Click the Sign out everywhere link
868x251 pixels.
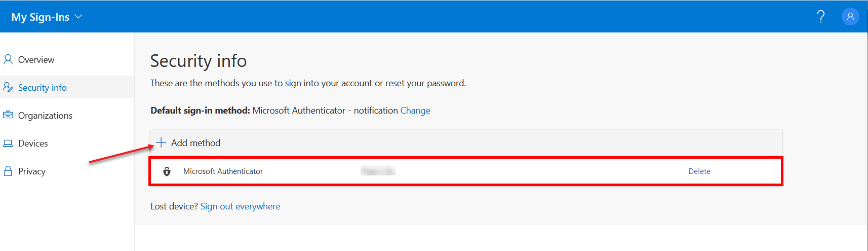point(240,206)
